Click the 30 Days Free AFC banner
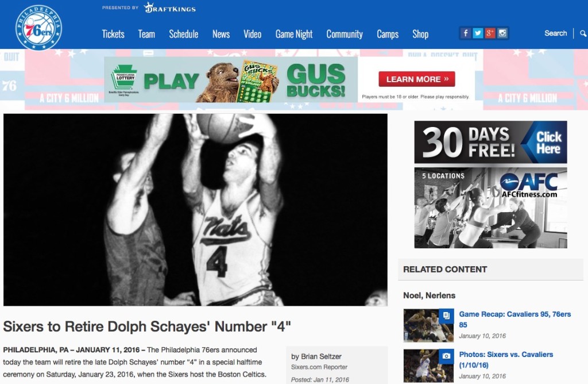 [490, 142]
